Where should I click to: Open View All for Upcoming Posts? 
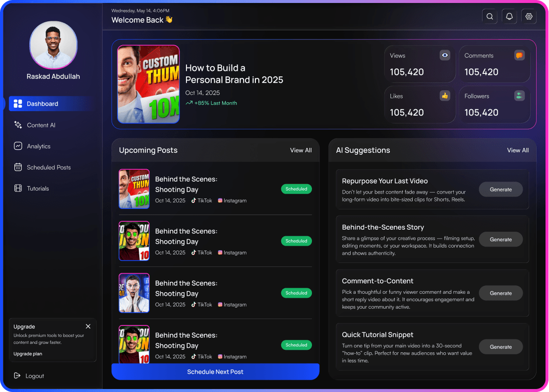pos(301,150)
